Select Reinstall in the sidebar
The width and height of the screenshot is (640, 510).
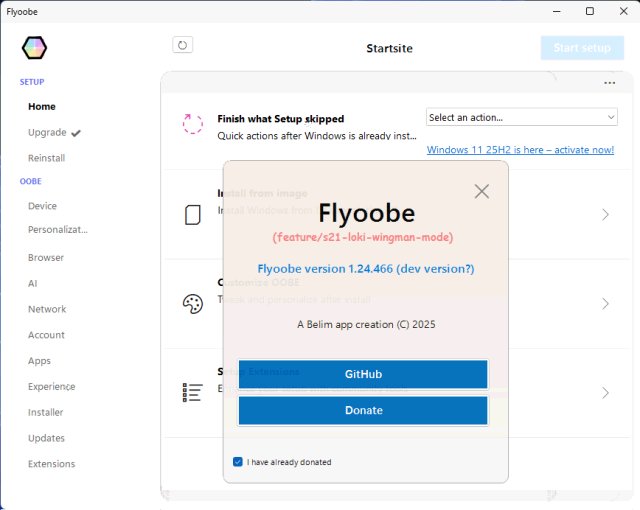click(47, 158)
